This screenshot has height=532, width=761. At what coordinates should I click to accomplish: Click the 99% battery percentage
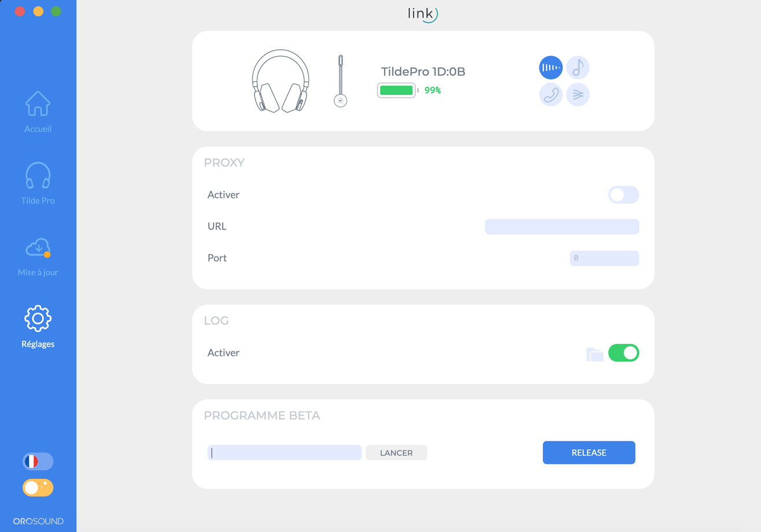(433, 90)
